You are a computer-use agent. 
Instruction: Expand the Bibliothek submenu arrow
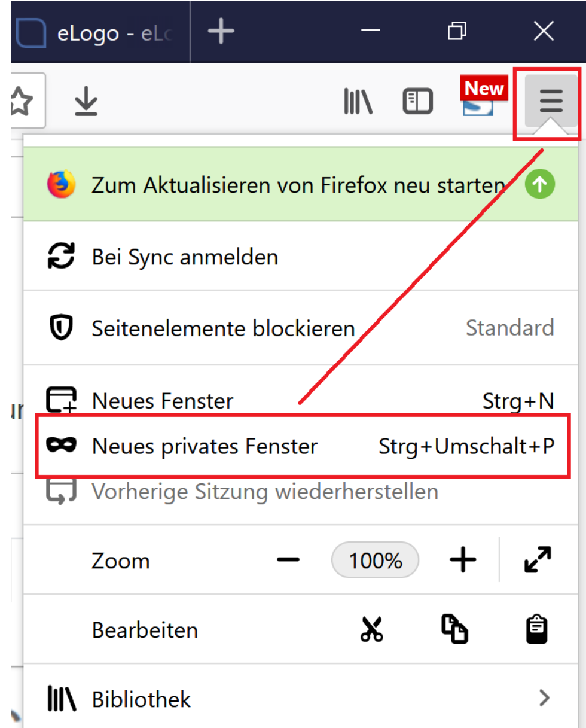pyautogui.click(x=544, y=697)
